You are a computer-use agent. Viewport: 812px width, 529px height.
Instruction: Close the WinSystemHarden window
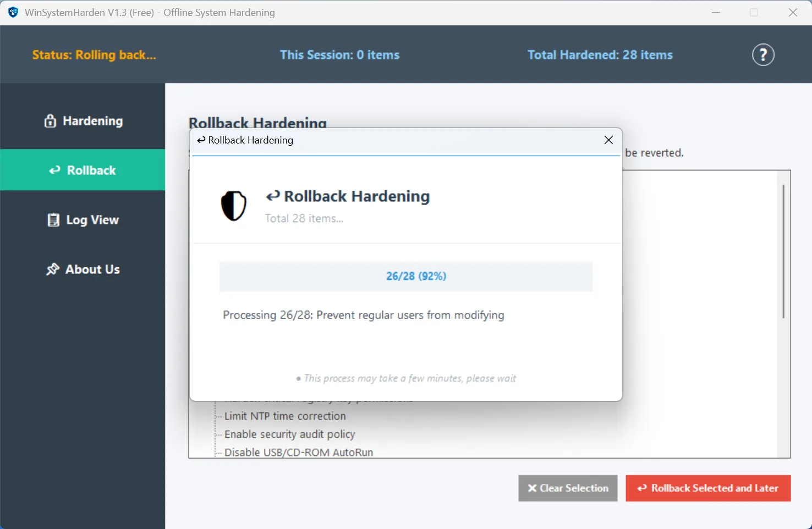(x=793, y=12)
